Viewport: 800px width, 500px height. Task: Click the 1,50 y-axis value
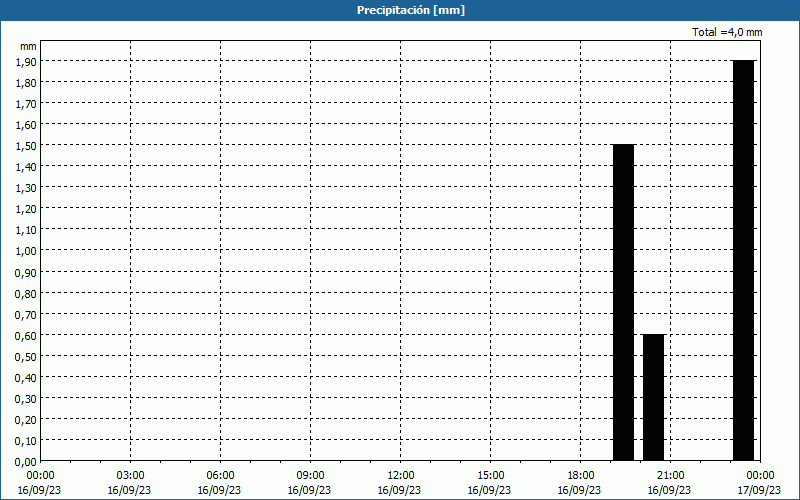click(26, 145)
